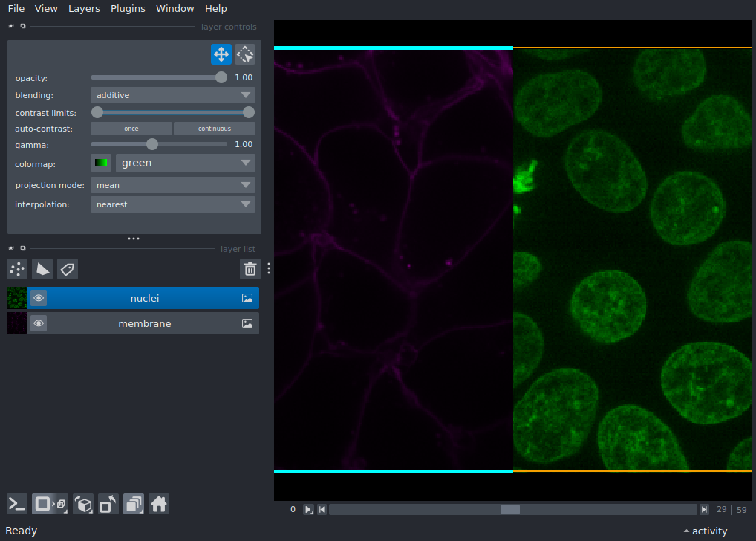This screenshot has height=541, width=756.
Task: Click the gamma slider handle
Action: pos(152,144)
